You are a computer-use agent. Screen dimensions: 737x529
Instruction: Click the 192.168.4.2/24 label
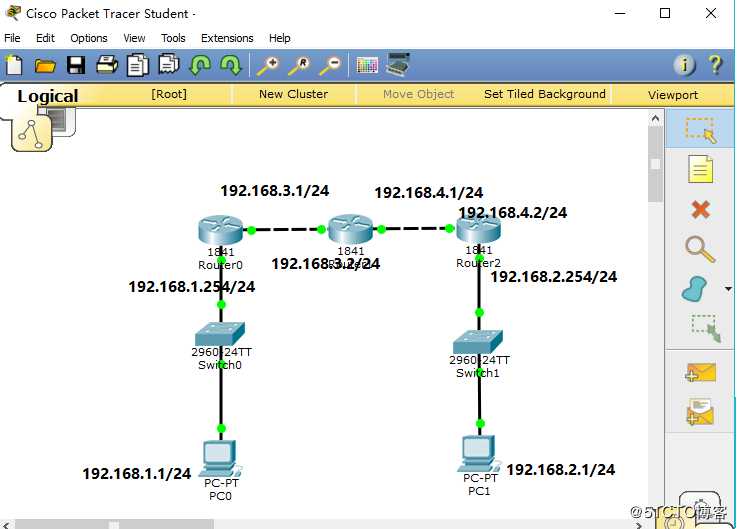(x=513, y=213)
